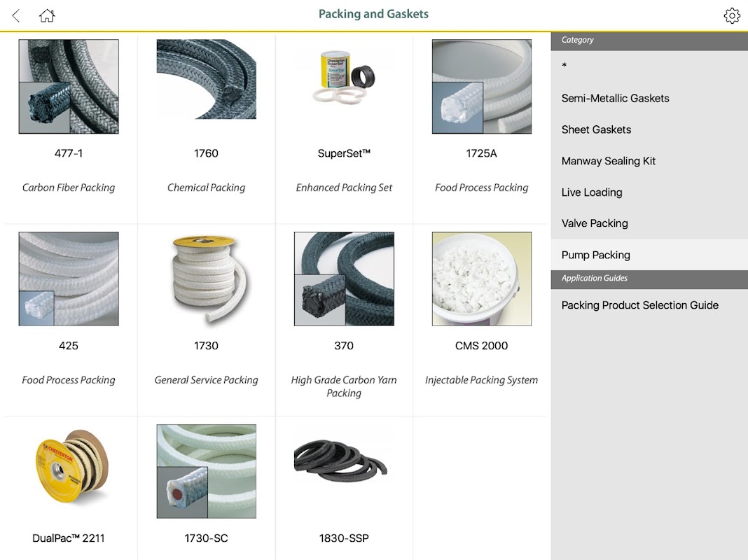The height and width of the screenshot is (560, 748).
Task: Click the Packing and Gaskets title
Action: (x=373, y=14)
